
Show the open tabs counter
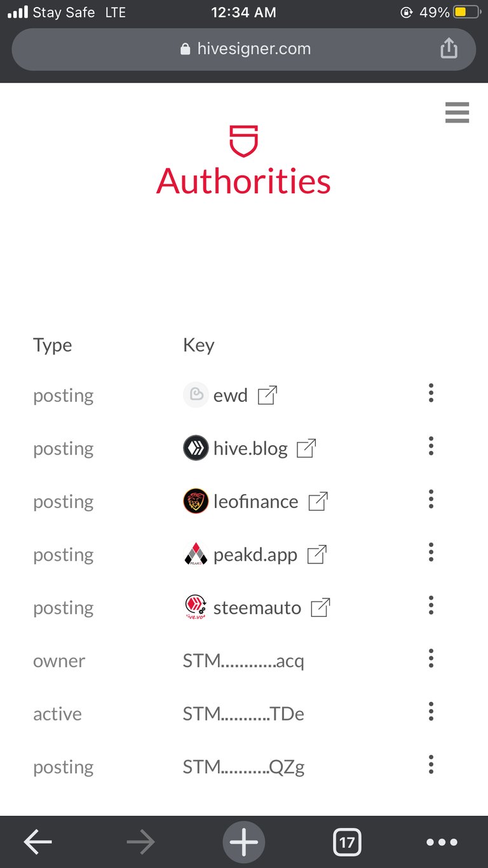[347, 843]
